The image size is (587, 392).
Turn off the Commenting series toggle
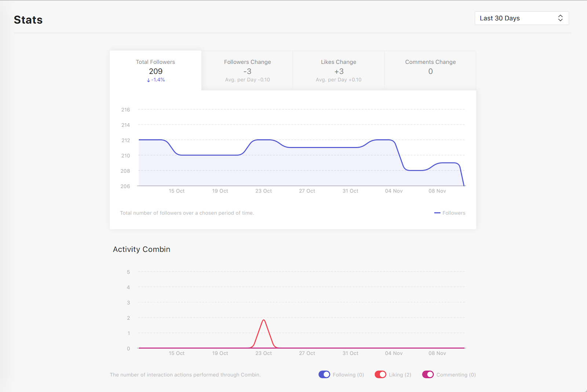tap(428, 374)
